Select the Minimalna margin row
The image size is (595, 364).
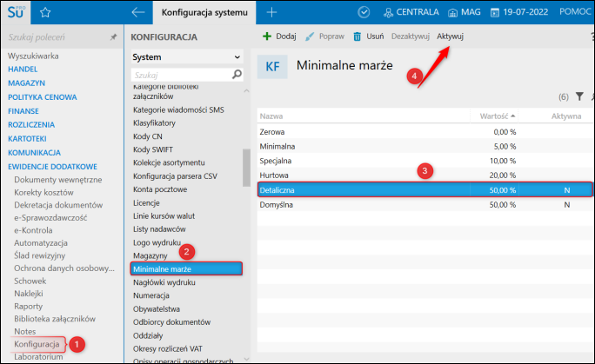pos(425,146)
